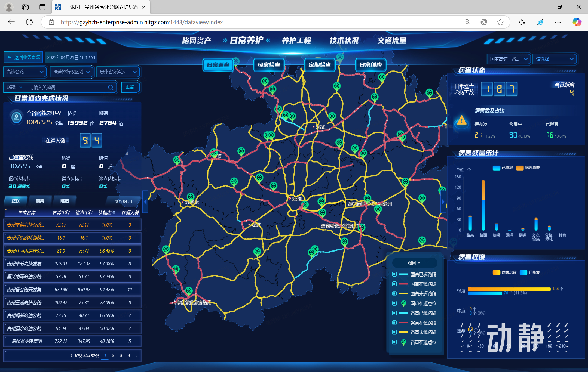Image resolution: width=588 pixels, height=372 pixels.
Task: Toggle 省高未巡路段 legend checkbox
Action: point(394,332)
